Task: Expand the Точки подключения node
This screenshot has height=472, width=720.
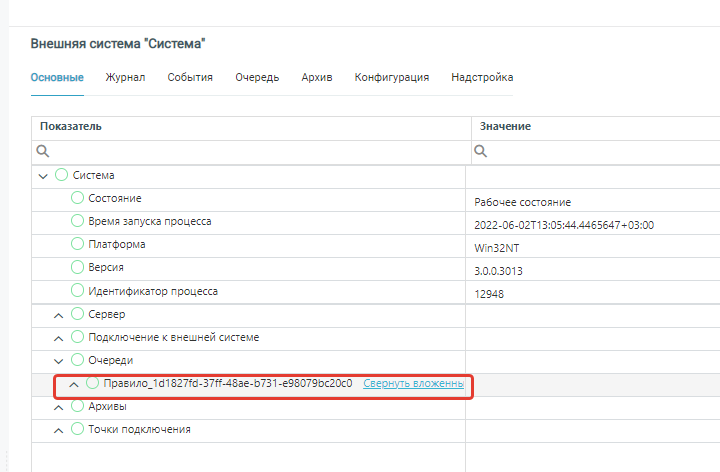Action: point(58,430)
